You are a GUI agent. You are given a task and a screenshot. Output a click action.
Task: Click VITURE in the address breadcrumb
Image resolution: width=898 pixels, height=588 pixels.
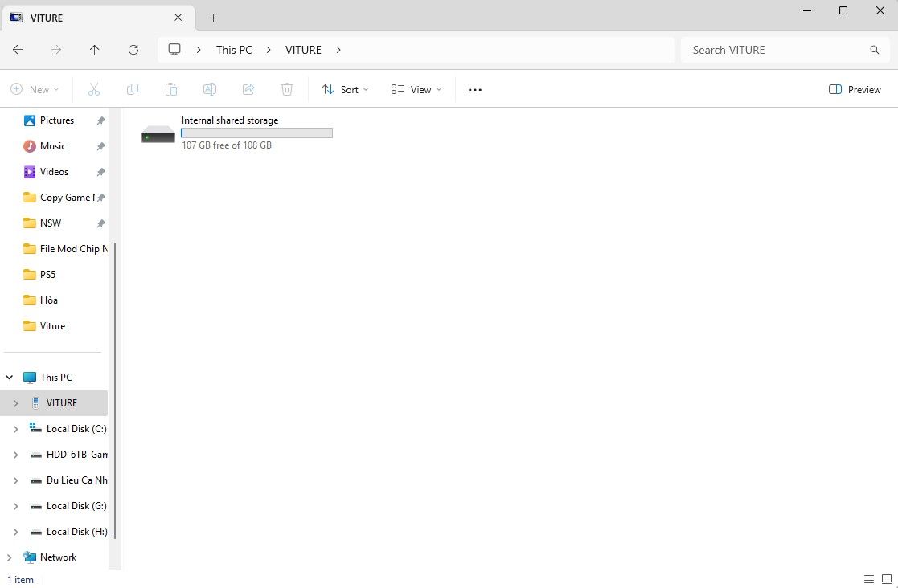coord(304,50)
